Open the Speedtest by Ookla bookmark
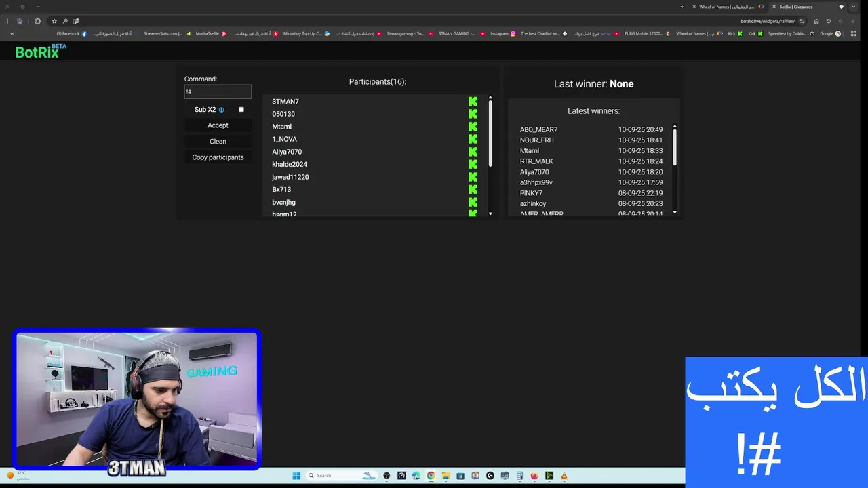868x488 pixels. coord(791,33)
